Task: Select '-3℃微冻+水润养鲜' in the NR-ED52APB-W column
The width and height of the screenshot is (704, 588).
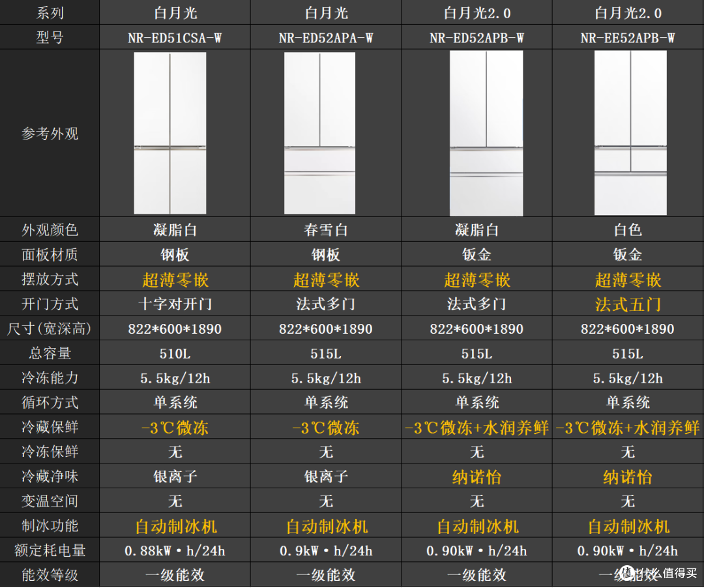Action: (477, 428)
